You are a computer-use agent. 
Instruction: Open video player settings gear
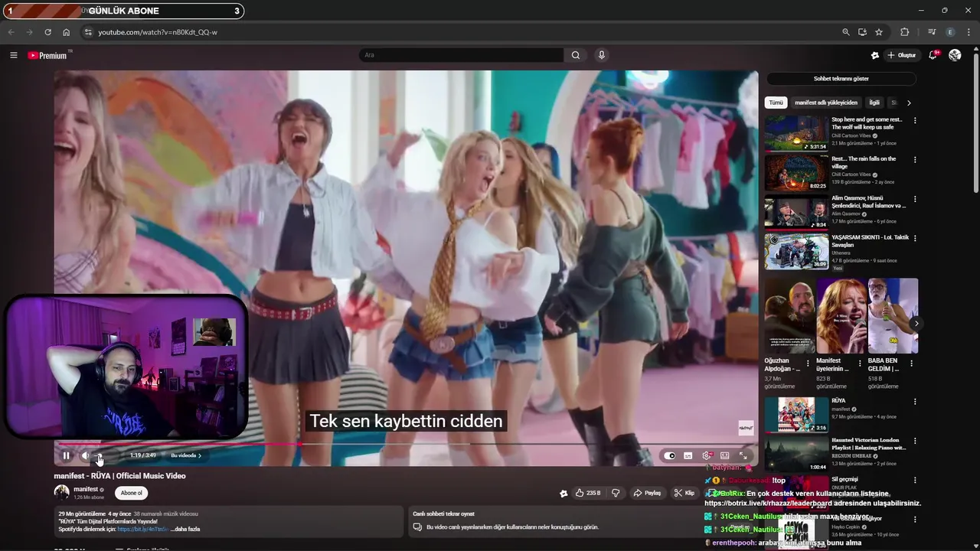click(x=706, y=455)
